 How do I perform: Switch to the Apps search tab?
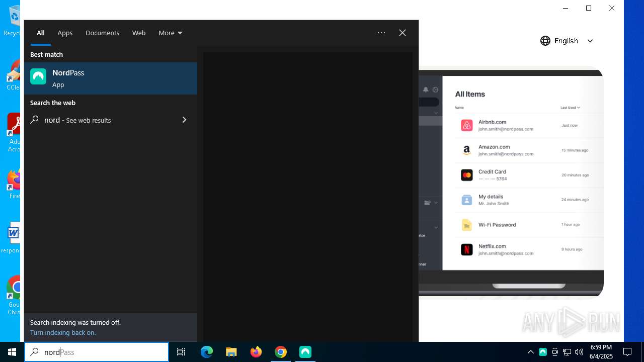(x=65, y=33)
